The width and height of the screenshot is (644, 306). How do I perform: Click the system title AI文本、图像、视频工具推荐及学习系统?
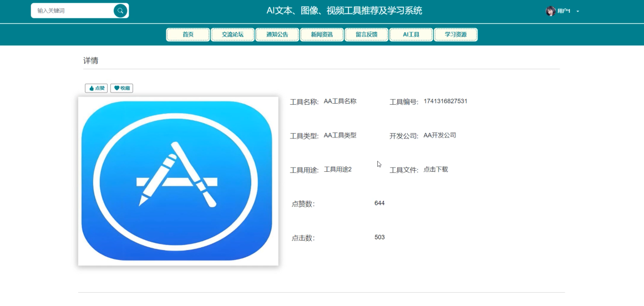tap(344, 11)
